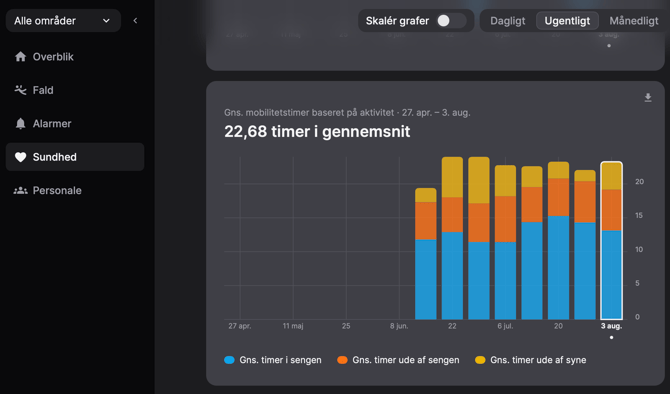This screenshot has width=670, height=394.
Task: Click the Skalér grafer label
Action: [x=397, y=21]
